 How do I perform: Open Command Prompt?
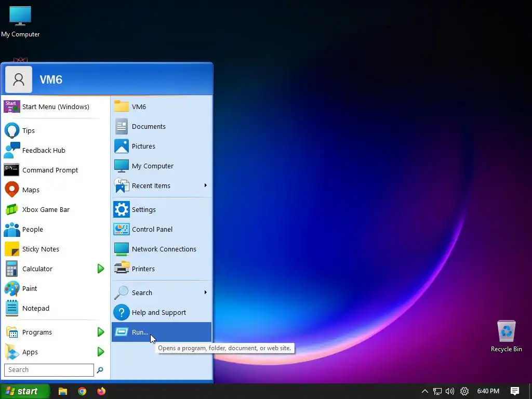(x=55, y=170)
